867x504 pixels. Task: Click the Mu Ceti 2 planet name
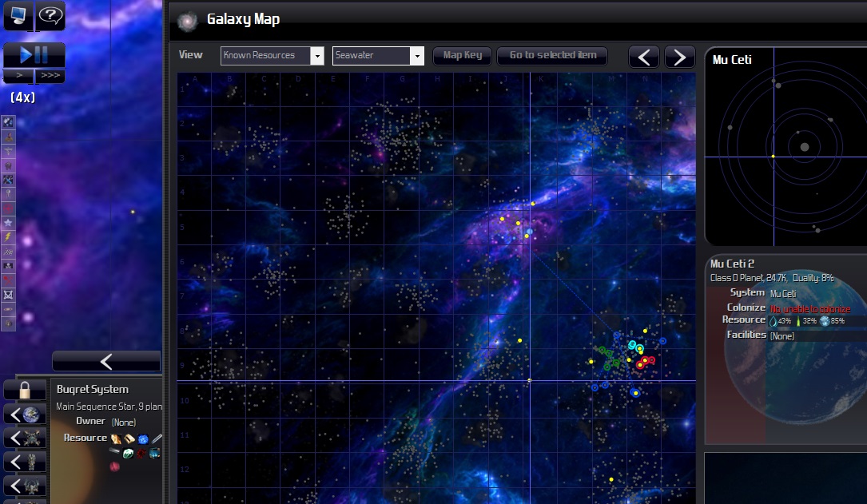coord(732,264)
